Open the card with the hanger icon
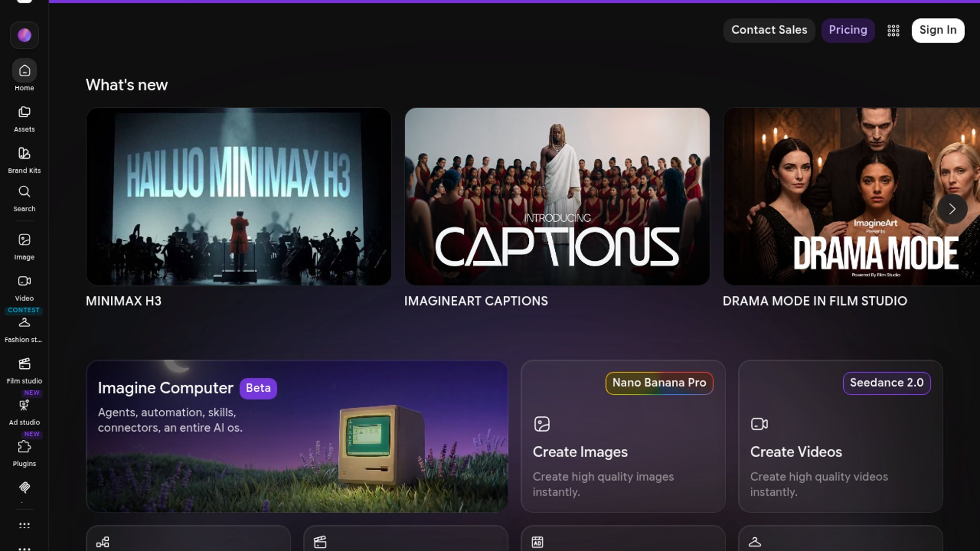Image resolution: width=980 pixels, height=551 pixels. (841, 538)
